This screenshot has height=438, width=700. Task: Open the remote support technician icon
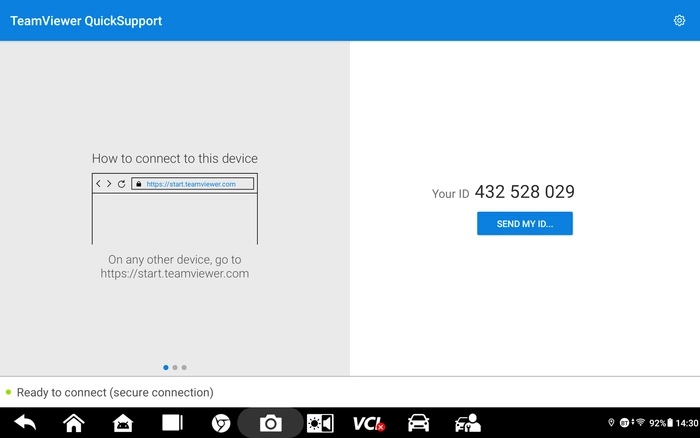point(467,423)
